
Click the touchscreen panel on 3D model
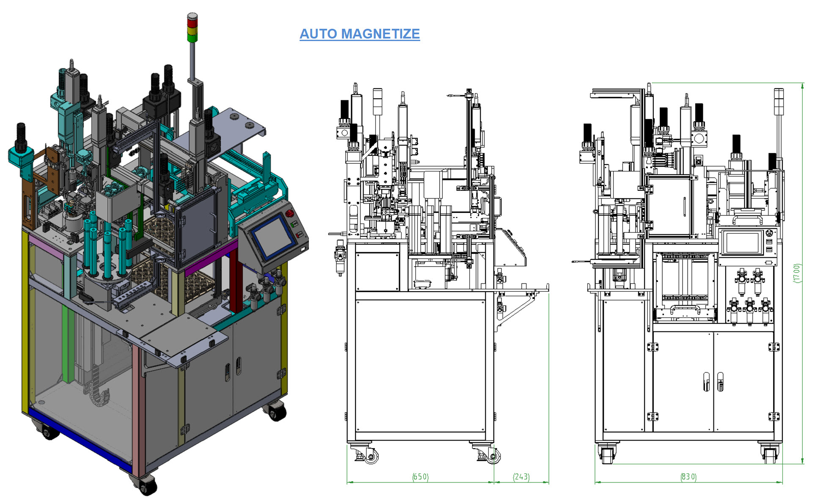273,237
